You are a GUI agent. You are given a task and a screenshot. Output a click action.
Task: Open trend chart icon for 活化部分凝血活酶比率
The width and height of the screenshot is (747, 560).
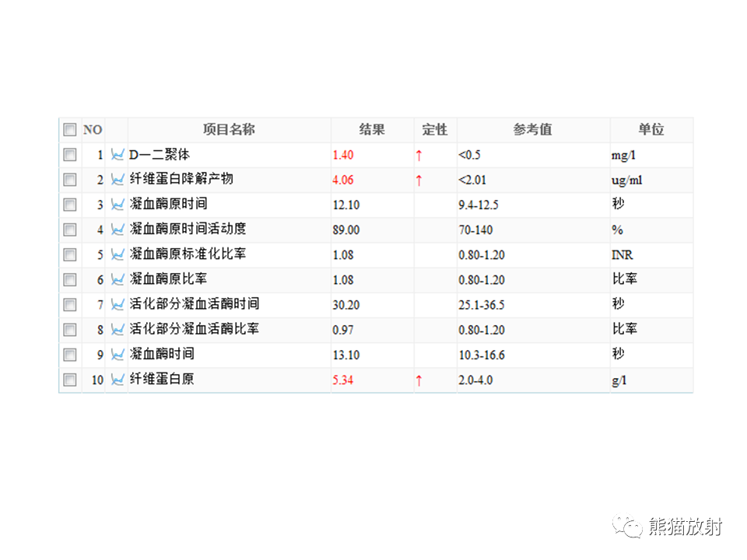click(x=117, y=330)
